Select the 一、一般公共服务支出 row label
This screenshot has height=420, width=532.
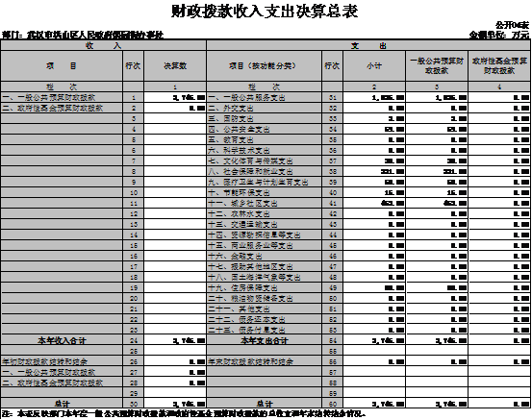click(x=264, y=98)
